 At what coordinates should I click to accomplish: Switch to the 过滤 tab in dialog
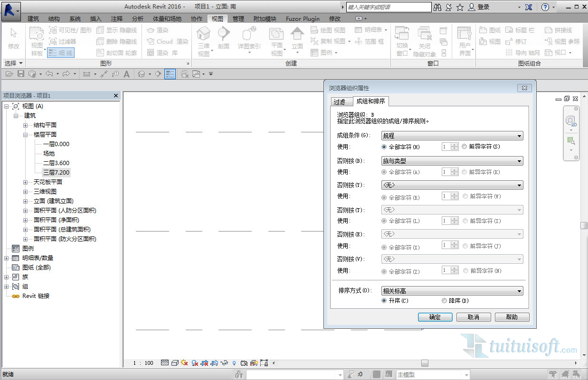click(x=339, y=102)
